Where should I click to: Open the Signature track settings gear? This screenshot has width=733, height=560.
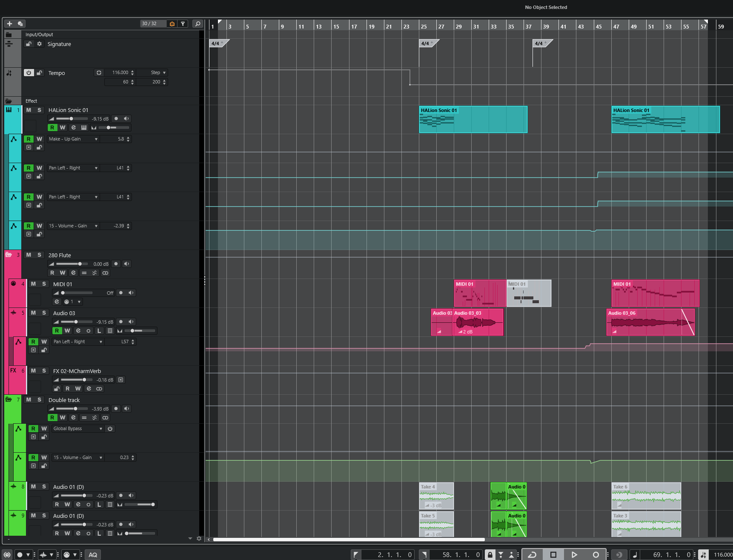coord(40,44)
